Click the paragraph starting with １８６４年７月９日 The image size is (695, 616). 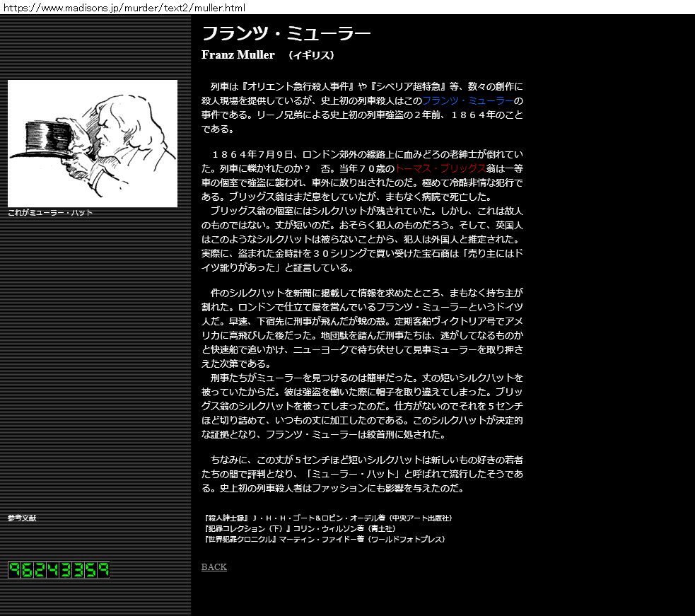362,175
